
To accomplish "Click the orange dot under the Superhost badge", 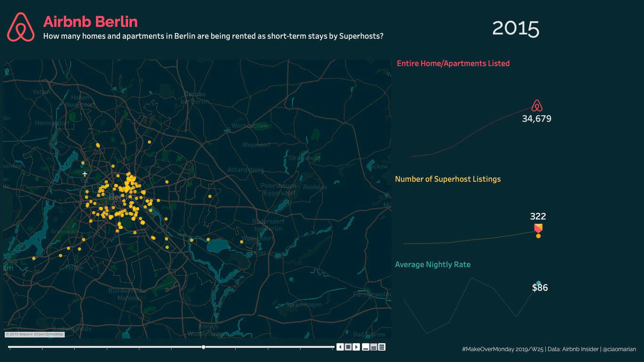I will point(538,236).
